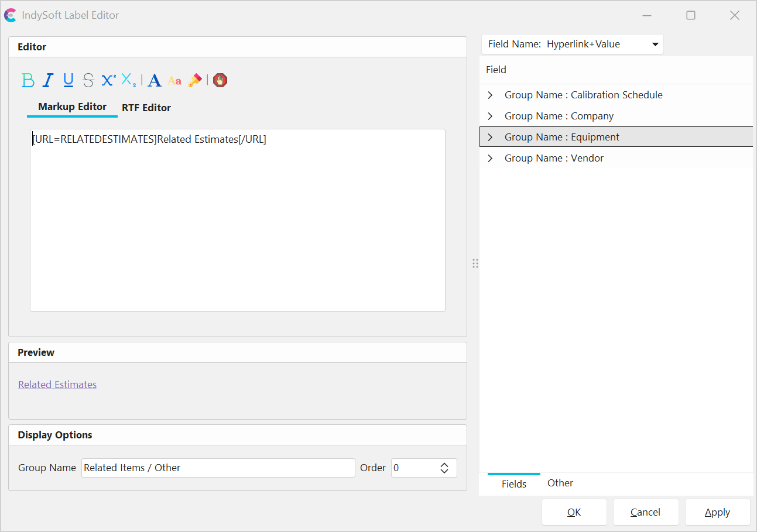Switch to the RTF Editor tab

[146, 108]
